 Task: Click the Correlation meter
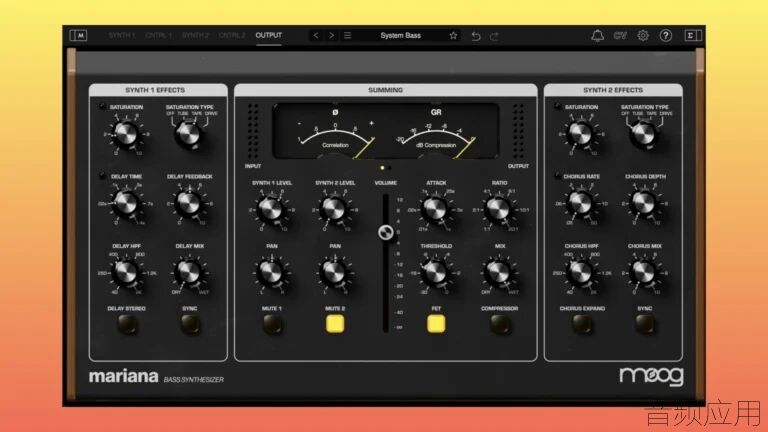(336, 133)
